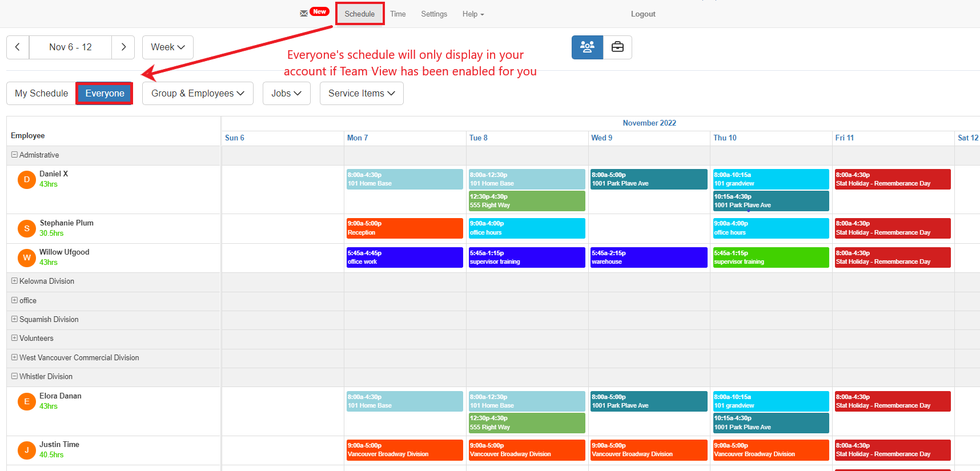This screenshot has width=980, height=471.
Task: Open the Week view dropdown
Action: point(168,47)
